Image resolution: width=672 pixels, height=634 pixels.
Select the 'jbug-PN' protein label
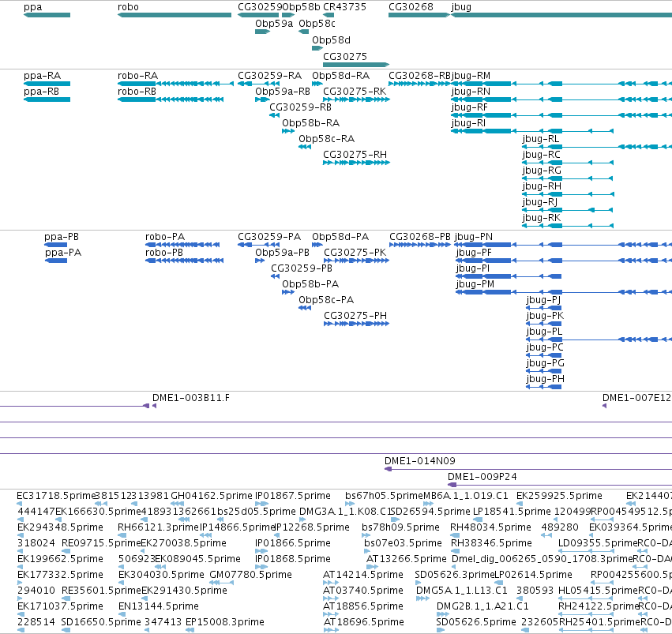pos(474,237)
